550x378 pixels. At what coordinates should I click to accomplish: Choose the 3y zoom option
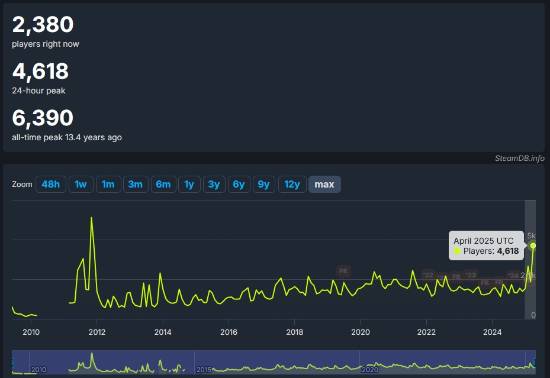pos(214,184)
